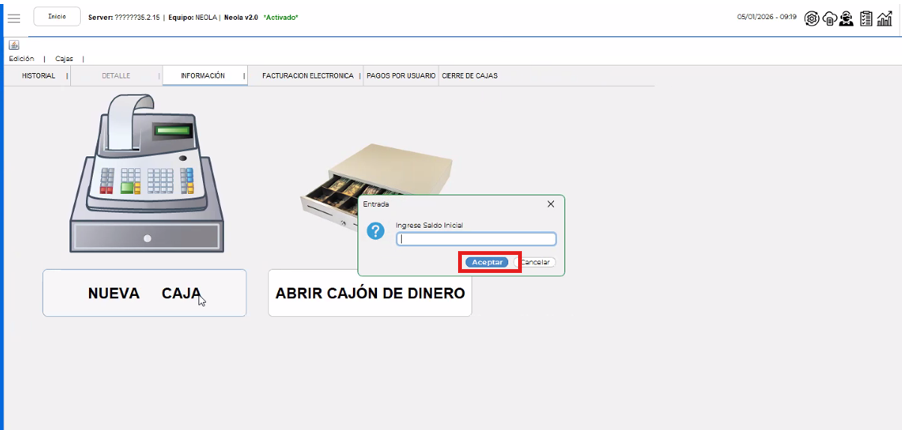Open the Cajas menu
Screen dimensions: 902x430
64,59
